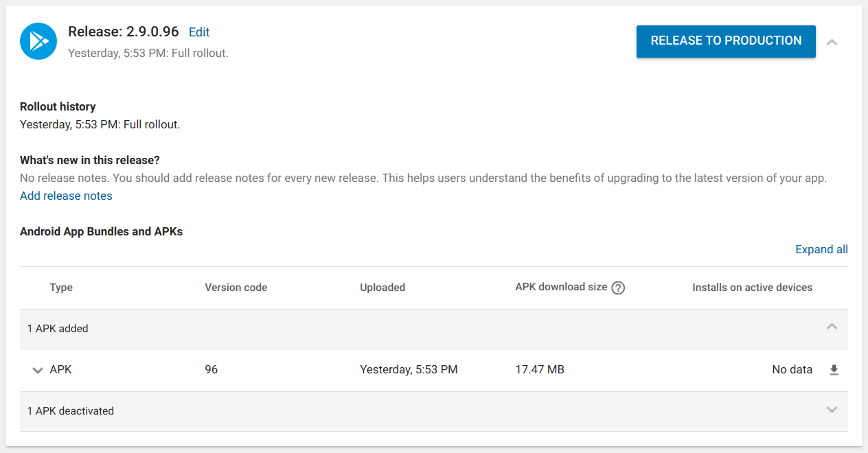Screen dimensions: 868x453
Task: Click uploaded time in the APK row
Action: [409, 369]
